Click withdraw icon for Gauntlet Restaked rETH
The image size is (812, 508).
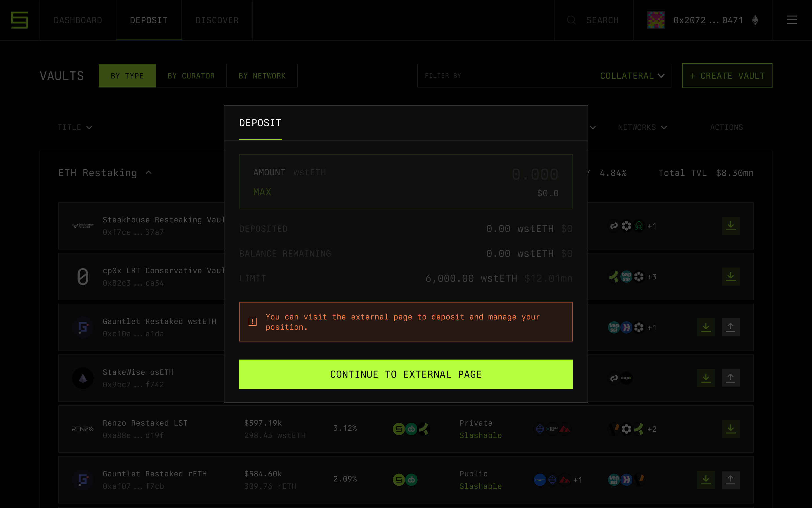click(x=731, y=479)
